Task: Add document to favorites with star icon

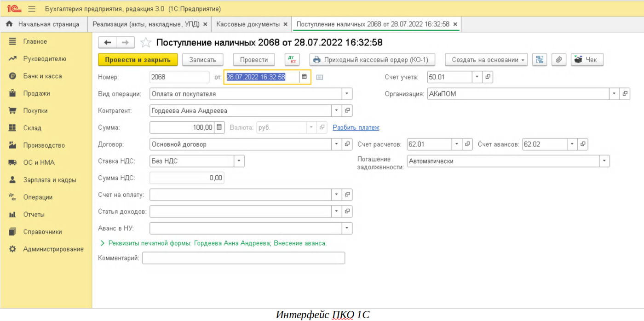Action: pos(146,43)
